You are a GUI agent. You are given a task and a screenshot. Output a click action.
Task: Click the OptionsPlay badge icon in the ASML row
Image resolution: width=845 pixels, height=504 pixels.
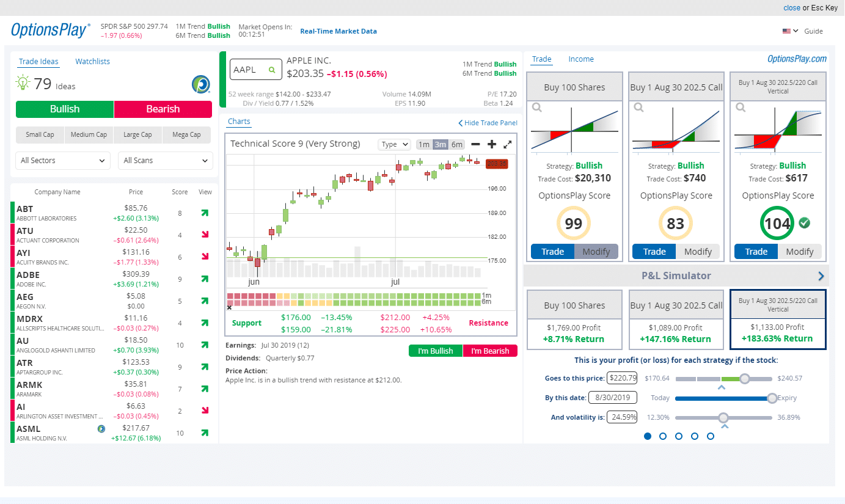coord(101,429)
